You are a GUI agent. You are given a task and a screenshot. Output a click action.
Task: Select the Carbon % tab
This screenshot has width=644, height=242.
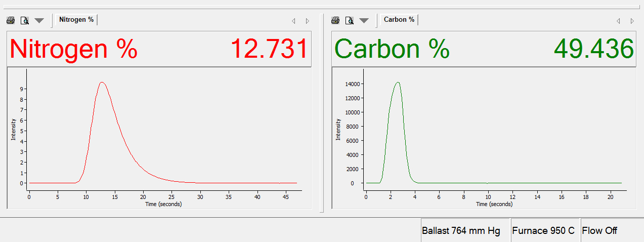point(399,20)
